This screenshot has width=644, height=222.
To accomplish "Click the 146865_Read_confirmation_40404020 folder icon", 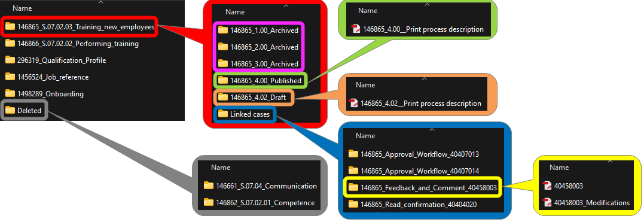I will tap(353, 204).
